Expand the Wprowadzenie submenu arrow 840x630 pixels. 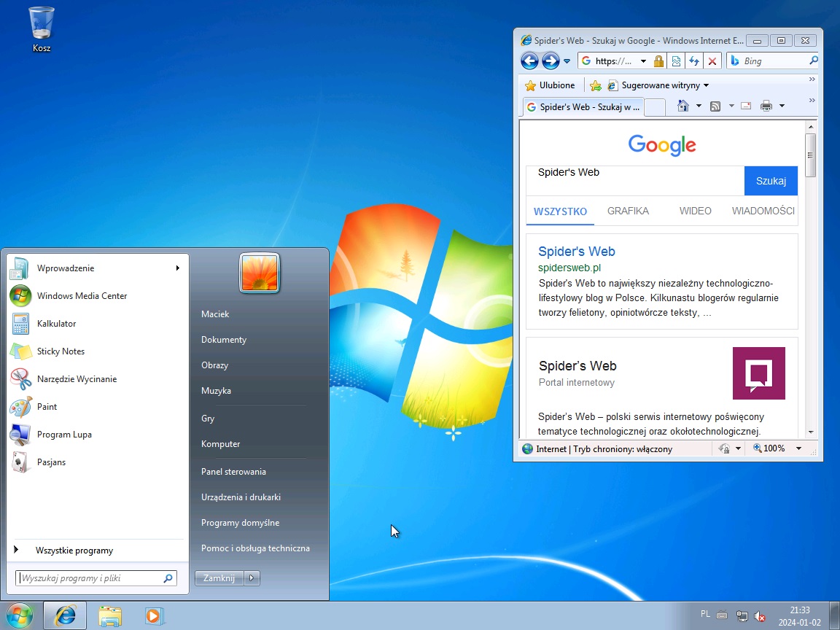177,268
